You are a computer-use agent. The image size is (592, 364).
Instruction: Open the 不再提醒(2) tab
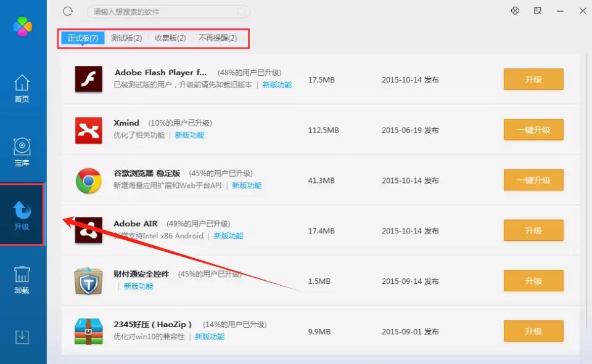tap(218, 38)
